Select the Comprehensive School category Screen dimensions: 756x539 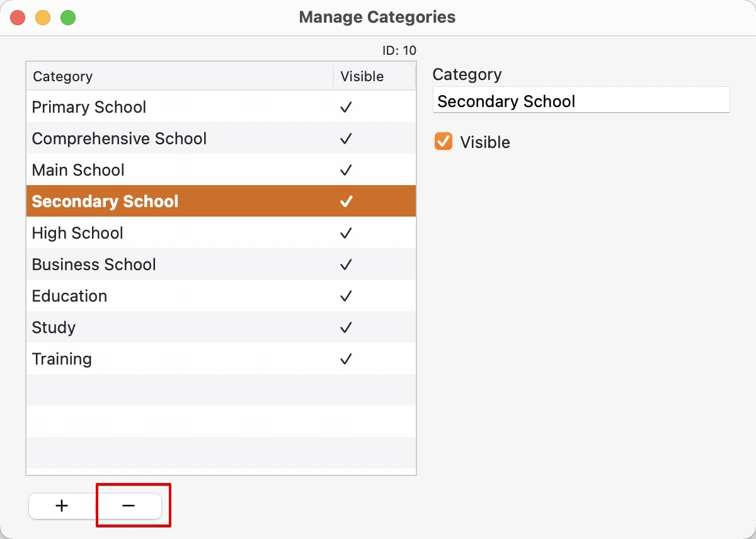coord(221,138)
